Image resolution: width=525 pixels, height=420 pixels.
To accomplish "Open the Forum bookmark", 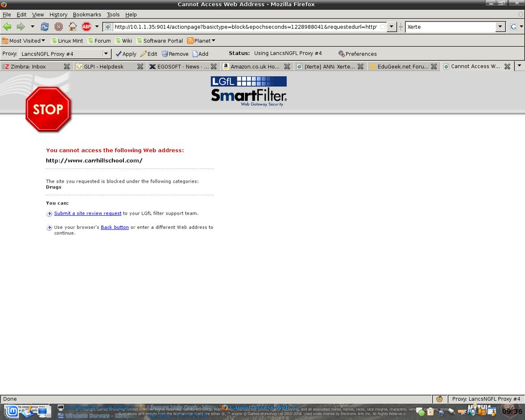I will 99,40.
